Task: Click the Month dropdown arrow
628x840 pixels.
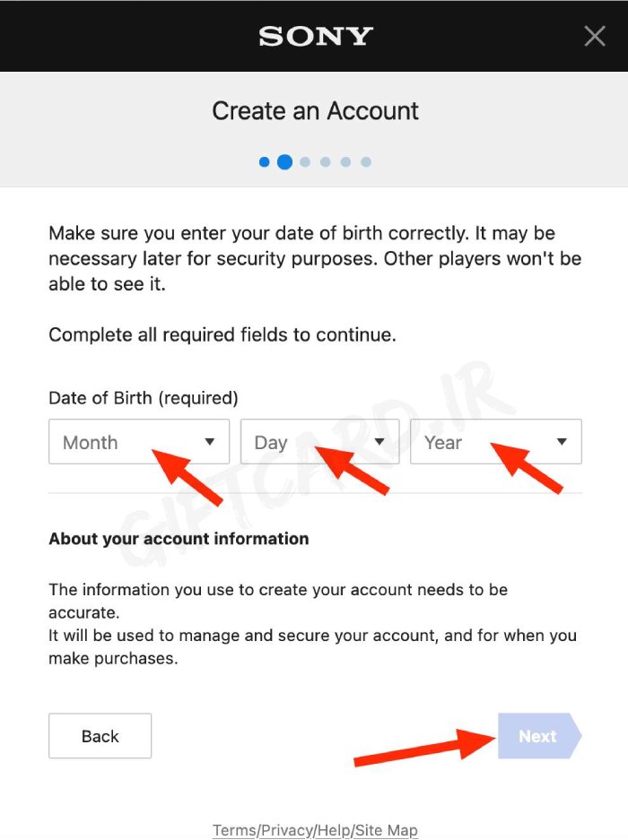Action: [x=210, y=441]
